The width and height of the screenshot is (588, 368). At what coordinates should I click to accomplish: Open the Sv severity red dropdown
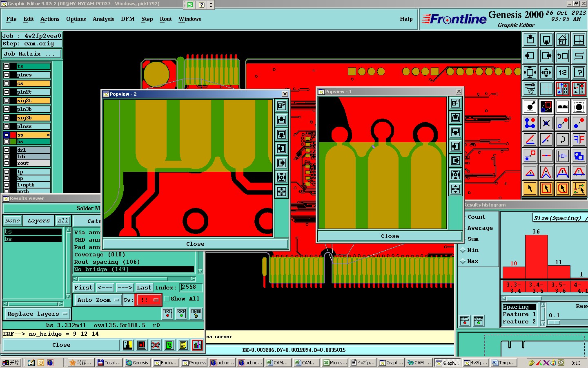click(x=149, y=300)
